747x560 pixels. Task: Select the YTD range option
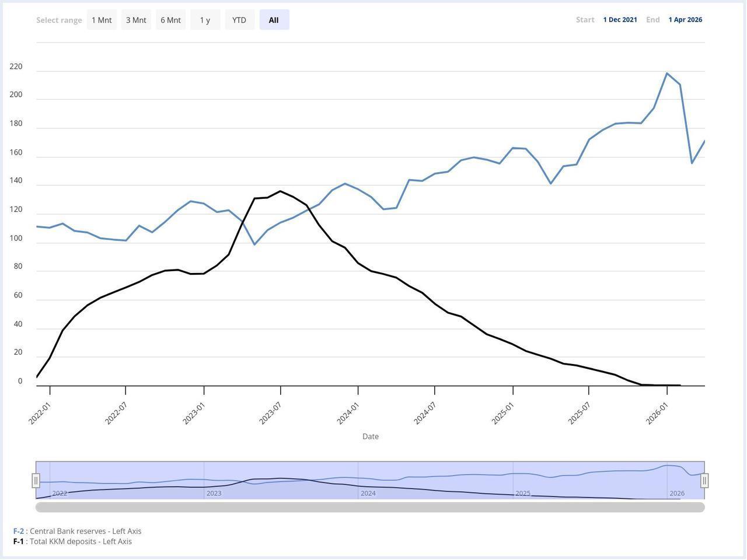click(239, 19)
